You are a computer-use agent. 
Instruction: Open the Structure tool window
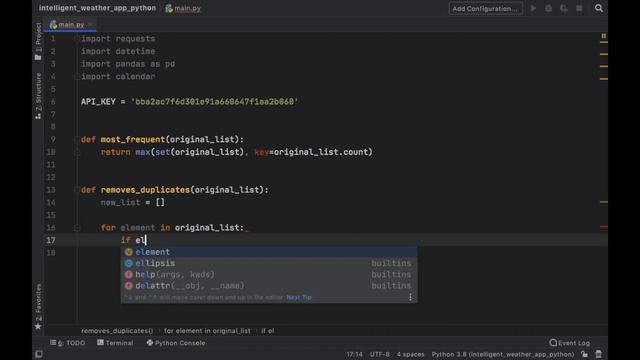pos(38,96)
